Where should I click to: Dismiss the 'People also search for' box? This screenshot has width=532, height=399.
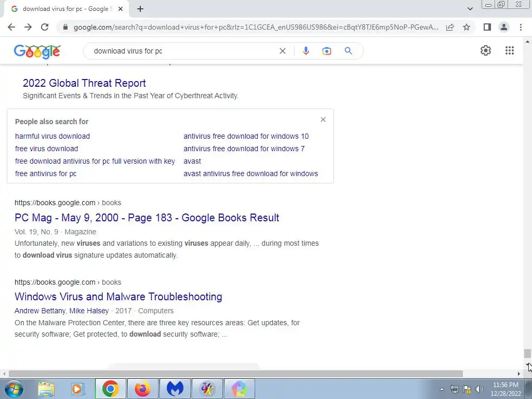pos(323,119)
